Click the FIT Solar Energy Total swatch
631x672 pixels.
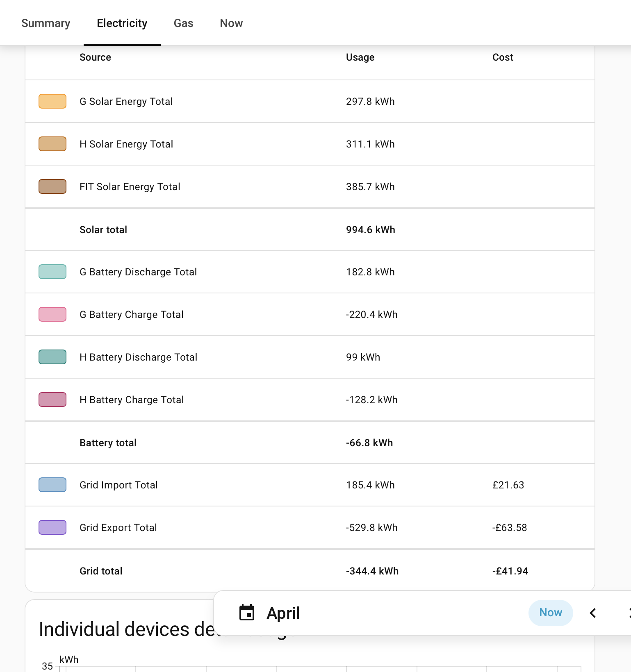point(52,186)
